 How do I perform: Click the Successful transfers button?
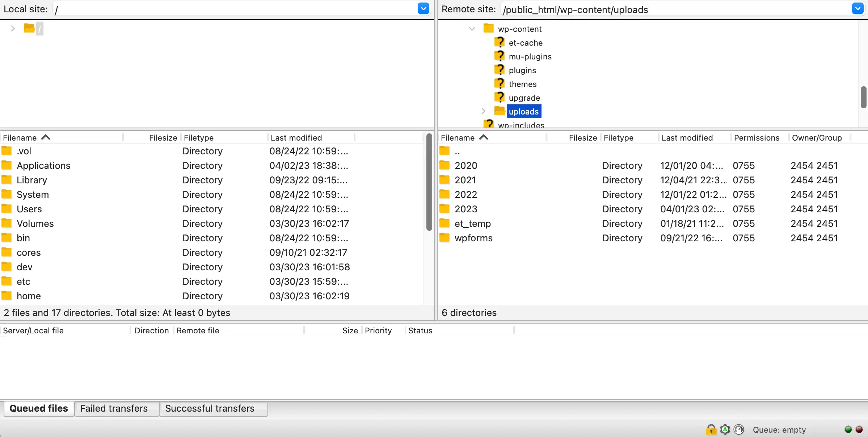pos(210,408)
